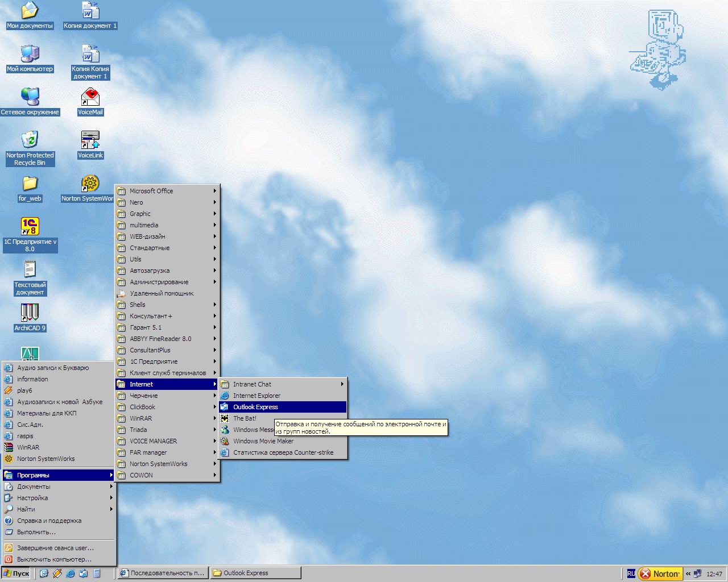Choose Выключить компьютер...
Viewport: 728px width, 582px height.
(x=59, y=559)
